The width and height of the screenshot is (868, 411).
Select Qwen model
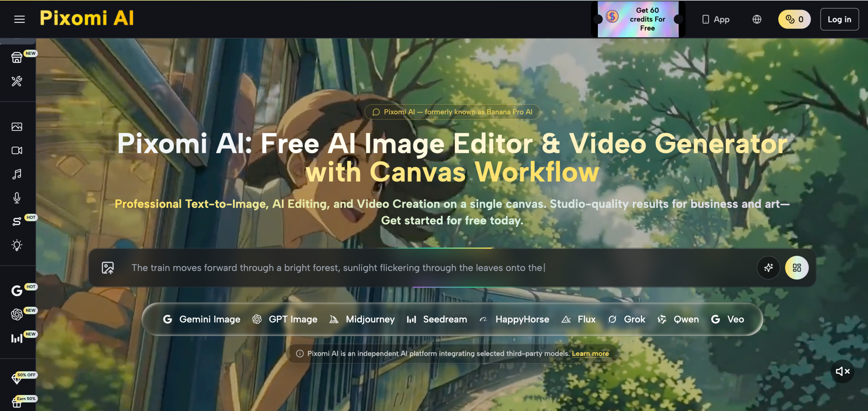pyautogui.click(x=678, y=319)
